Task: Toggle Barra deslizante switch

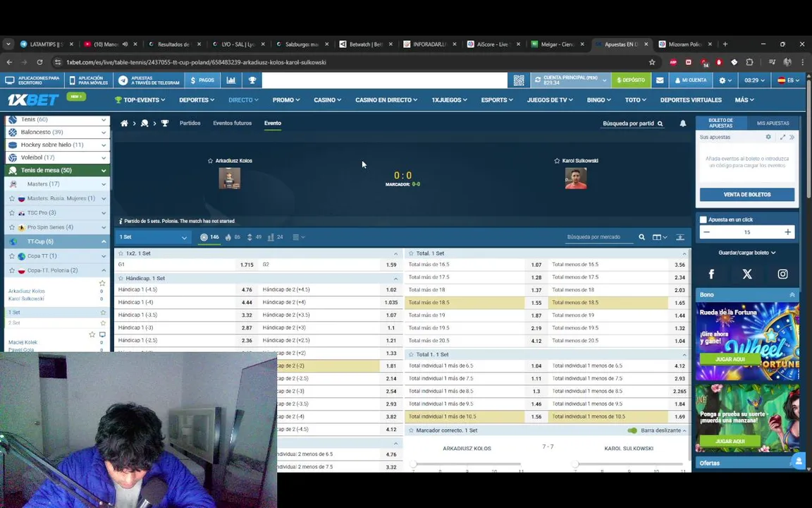Action: [x=632, y=430]
